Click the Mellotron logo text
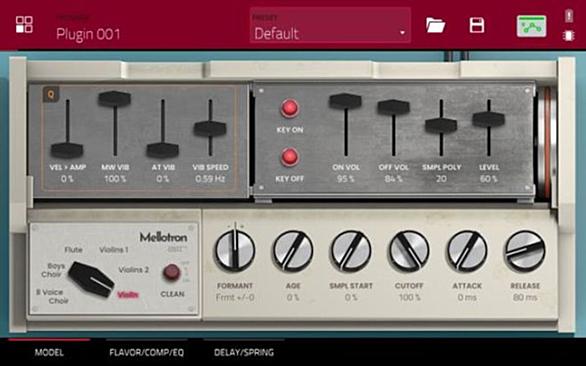 (x=163, y=237)
